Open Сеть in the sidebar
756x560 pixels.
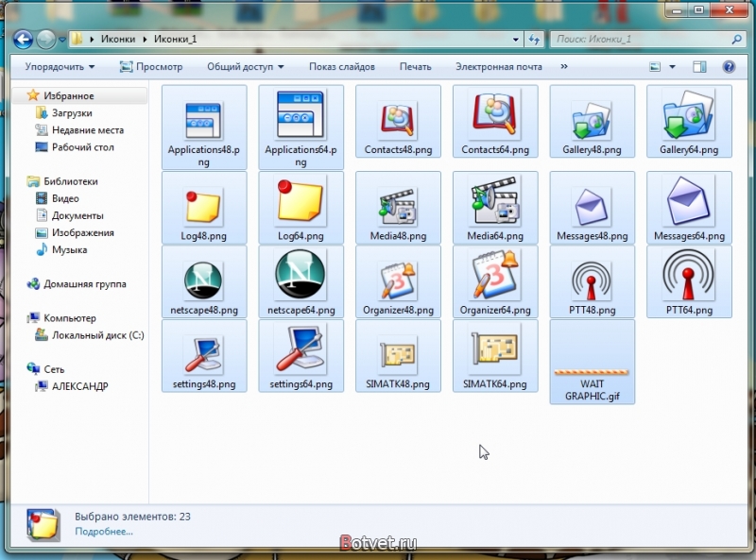pos(54,369)
